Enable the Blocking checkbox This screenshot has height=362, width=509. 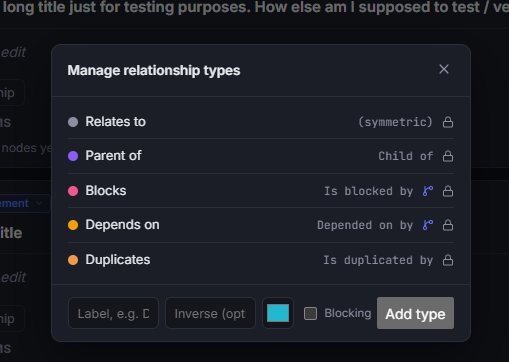pyautogui.click(x=310, y=313)
